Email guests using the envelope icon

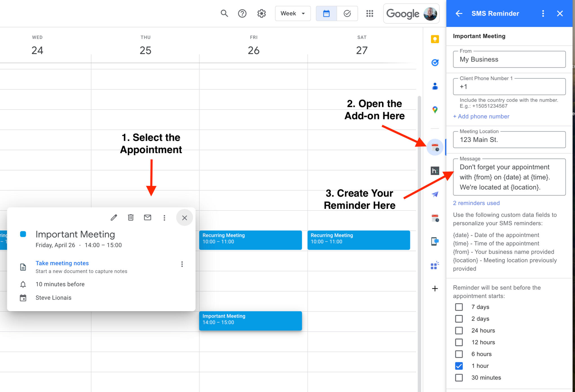pos(147,218)
